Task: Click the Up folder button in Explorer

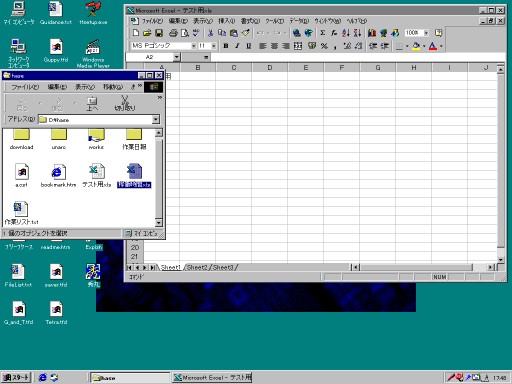Action: click(x=92, y=104)
